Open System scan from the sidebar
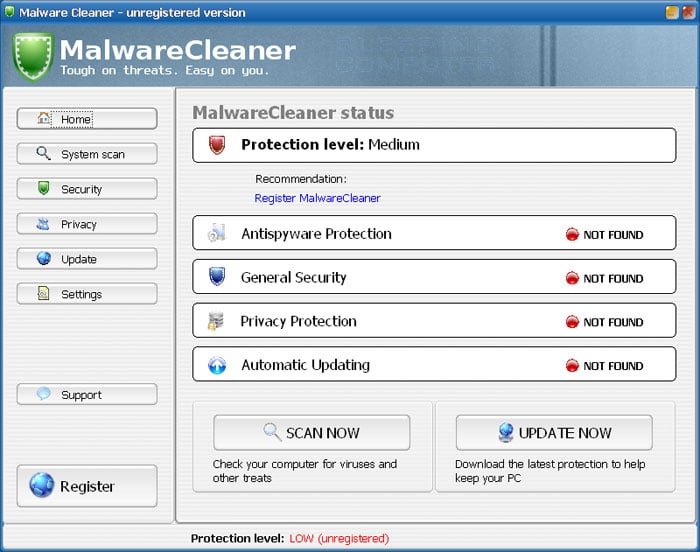Screen dimensions: 700x552 point(87,154)
